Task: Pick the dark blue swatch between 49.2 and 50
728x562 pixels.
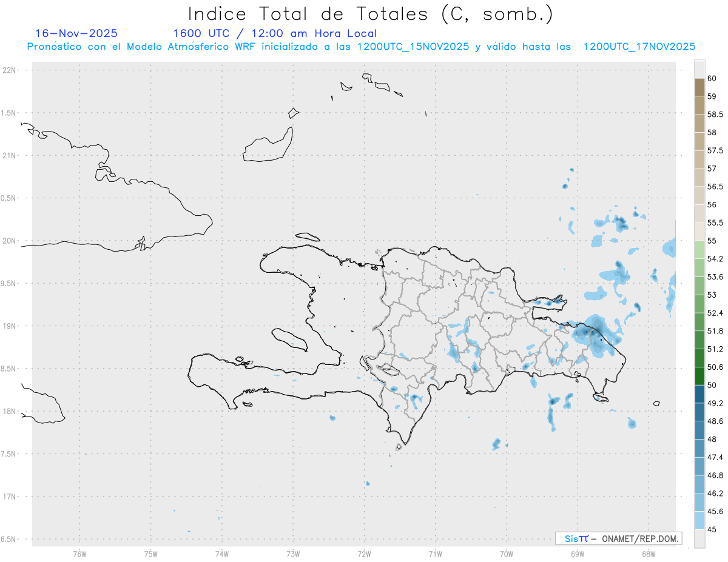Action: tap(699, 394)
